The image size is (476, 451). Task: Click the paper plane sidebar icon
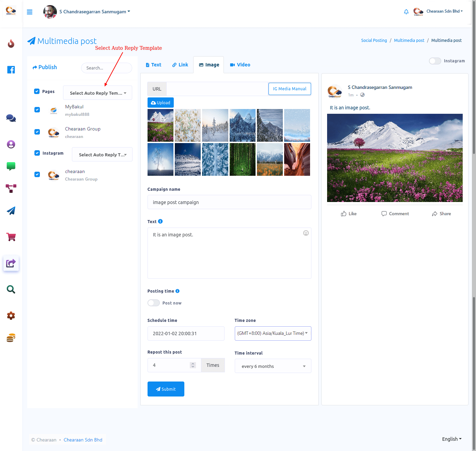pos(11,211)
